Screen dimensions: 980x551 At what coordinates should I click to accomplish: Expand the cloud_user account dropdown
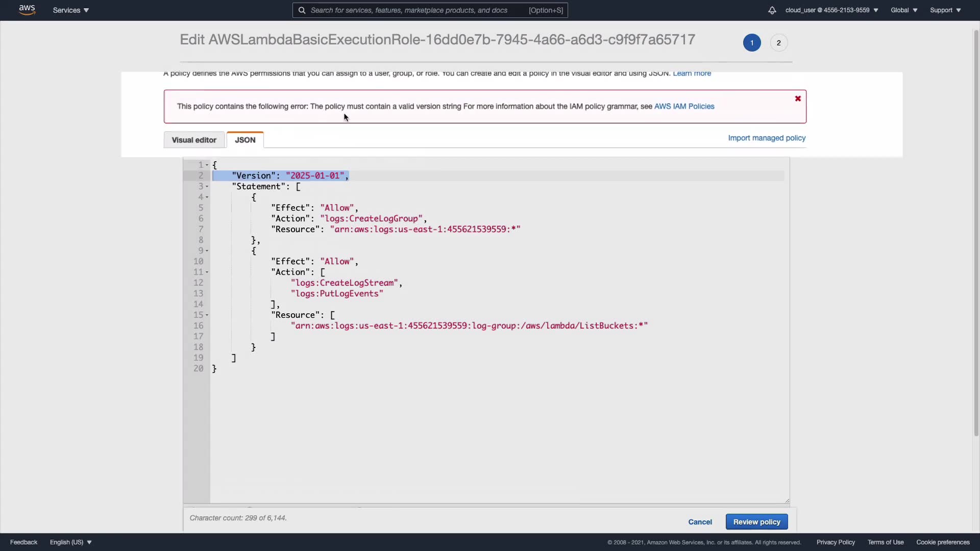(831, 10)
